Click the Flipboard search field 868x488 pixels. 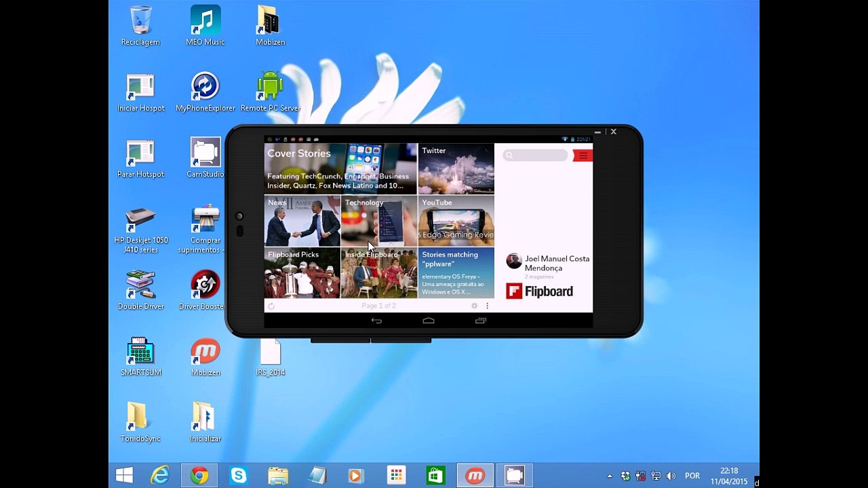(535, 156)
